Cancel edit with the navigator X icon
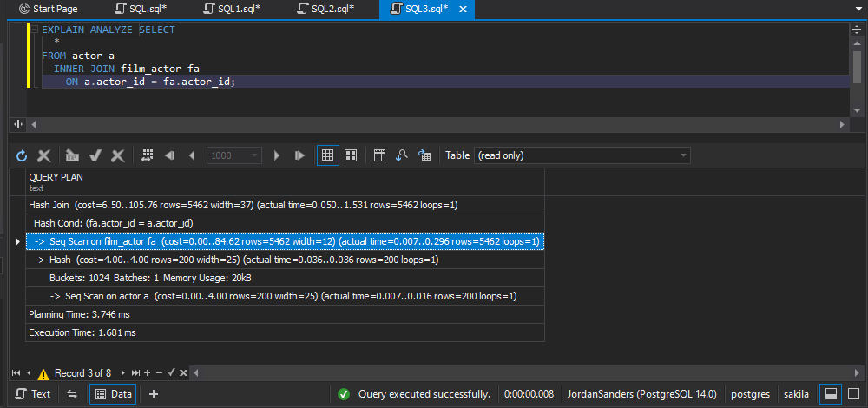Screen dimensions: 868x408 click(x=183, y=372)
